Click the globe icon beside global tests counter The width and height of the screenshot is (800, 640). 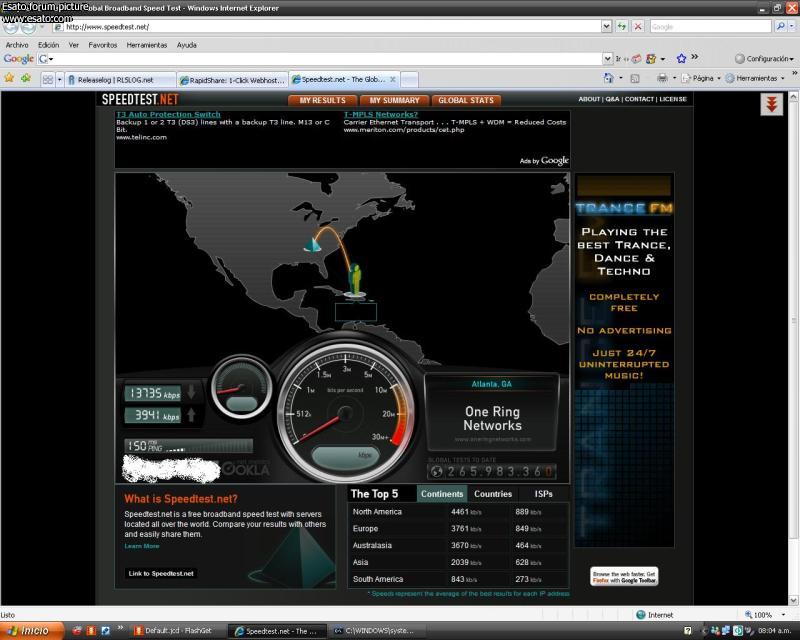[x=437, y=472]
